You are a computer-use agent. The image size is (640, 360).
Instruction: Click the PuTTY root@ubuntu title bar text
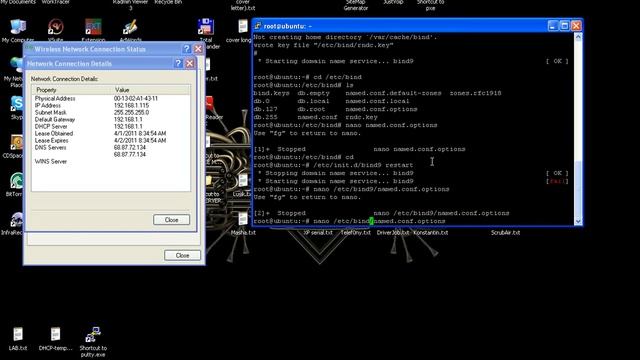[288, 26]
